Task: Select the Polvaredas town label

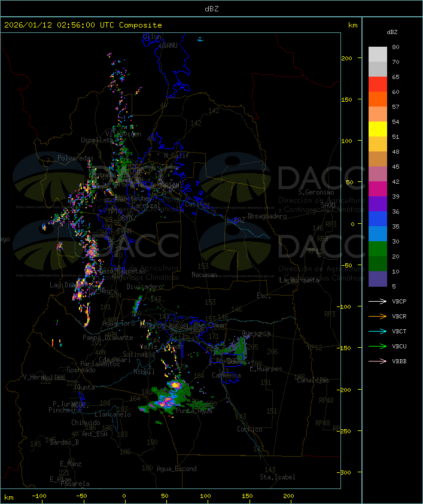Action: coord(75,158)
